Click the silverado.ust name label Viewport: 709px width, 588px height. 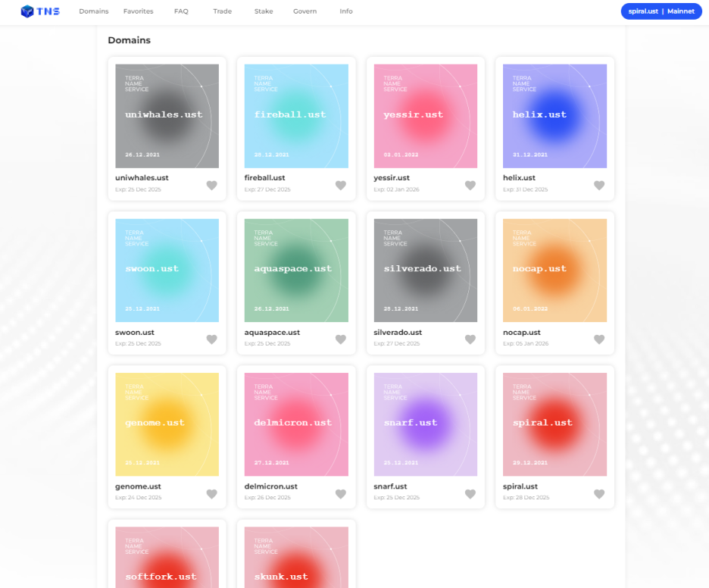(398, 333)
